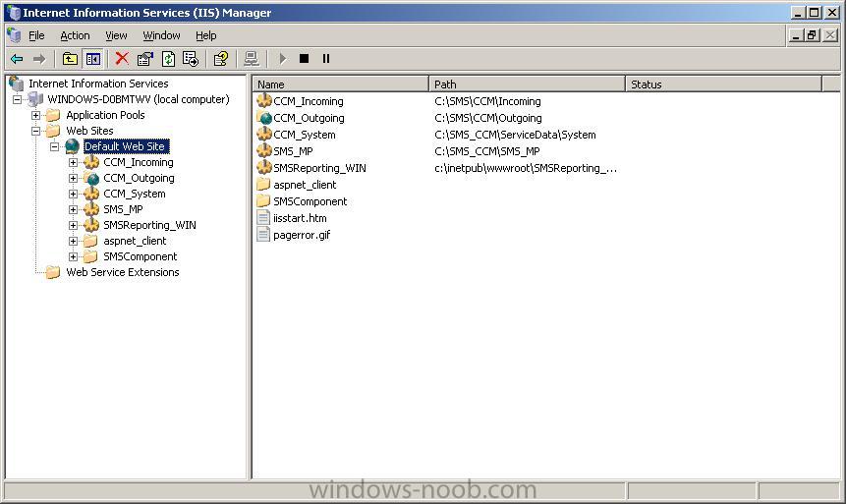Viewport: 846px width, 504px height.
Task: Select Web Sites label in tree
Action: pyautogui.click(x=89, y=131)
